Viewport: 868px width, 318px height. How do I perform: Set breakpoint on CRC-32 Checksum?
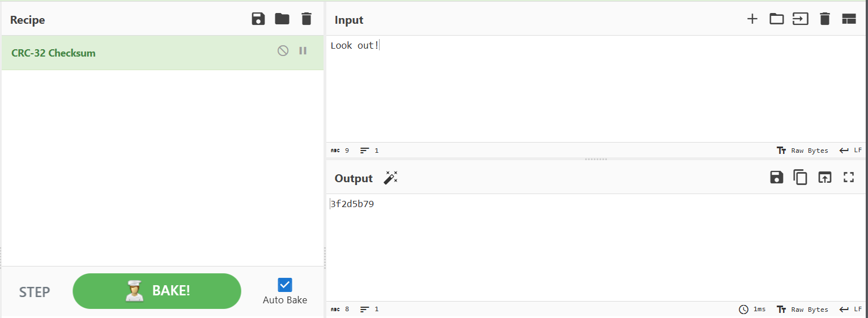click(303, 51)
